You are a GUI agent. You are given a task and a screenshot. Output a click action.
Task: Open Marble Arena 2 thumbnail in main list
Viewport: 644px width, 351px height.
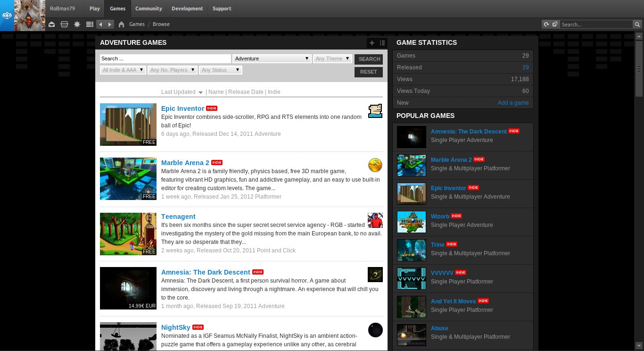(128, 179)
